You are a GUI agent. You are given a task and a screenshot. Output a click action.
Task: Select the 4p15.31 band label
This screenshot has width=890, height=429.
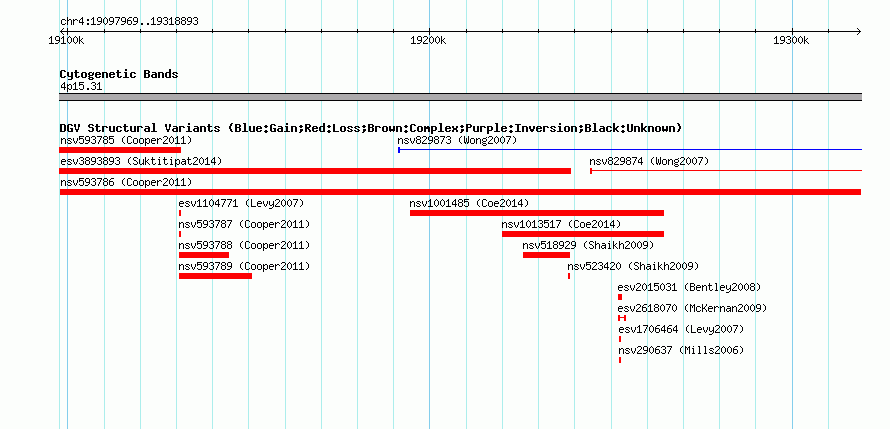coord(81,86)
